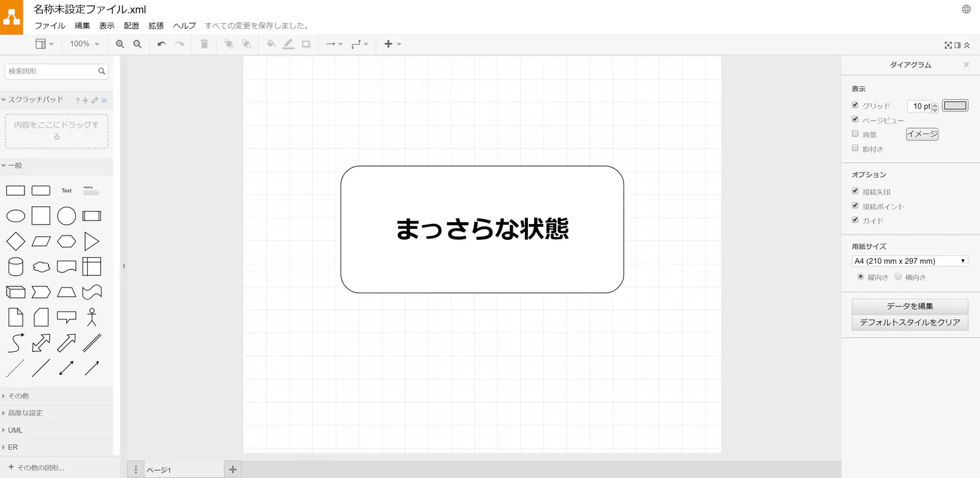Close the ダイアグラム format panel
The height and width of the screenshot is (478, 980).
tap(967, 65)
